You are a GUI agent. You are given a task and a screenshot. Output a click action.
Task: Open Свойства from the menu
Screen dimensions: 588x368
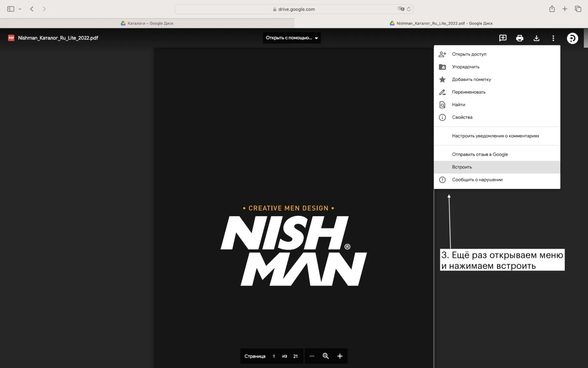[497, 117]
